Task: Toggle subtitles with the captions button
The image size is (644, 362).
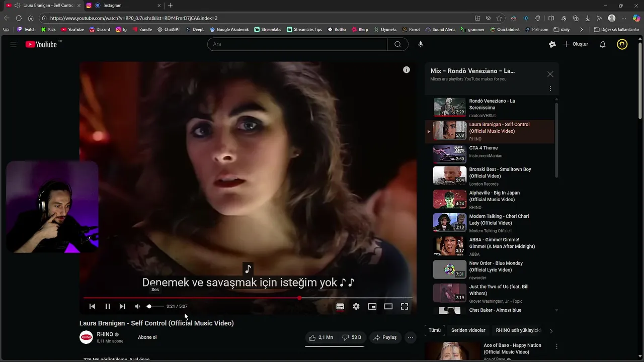Action: coord(340,306)
